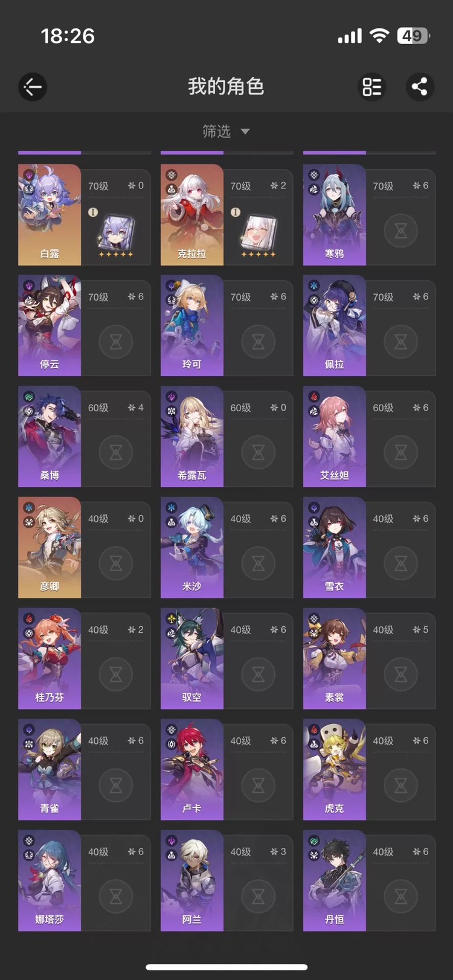Viewport: 453px width, 980px height.
Task: Open the 丹恒 character portrait
Action: coord(335,880)
